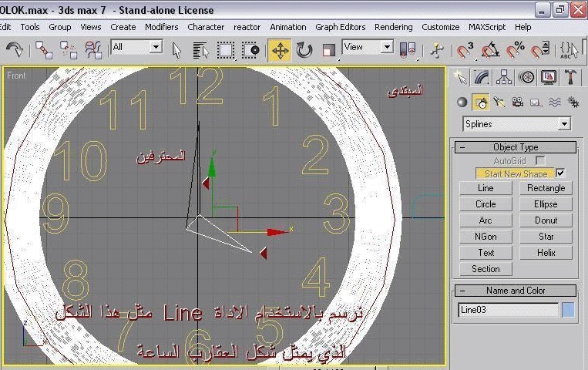Open the Motion panel tab
This screenshot has height=370, width=588.
coord(526,78)
